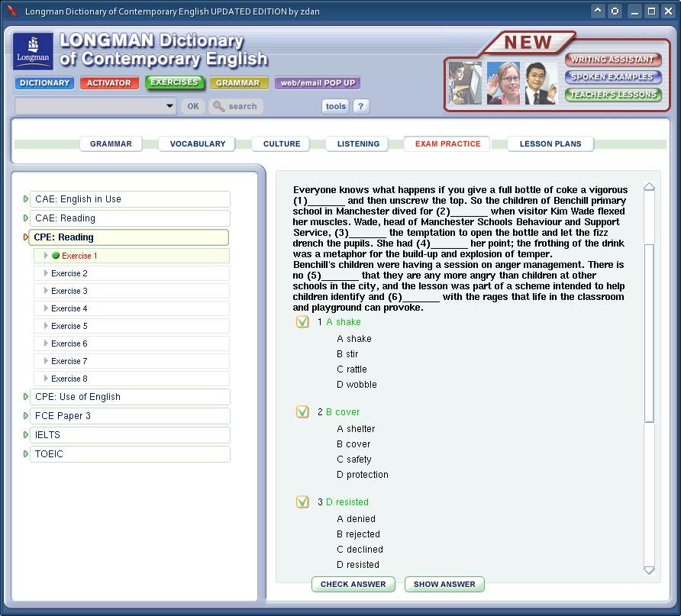
Task: Open Exercise 5 in the list
Action: point(131,326)
